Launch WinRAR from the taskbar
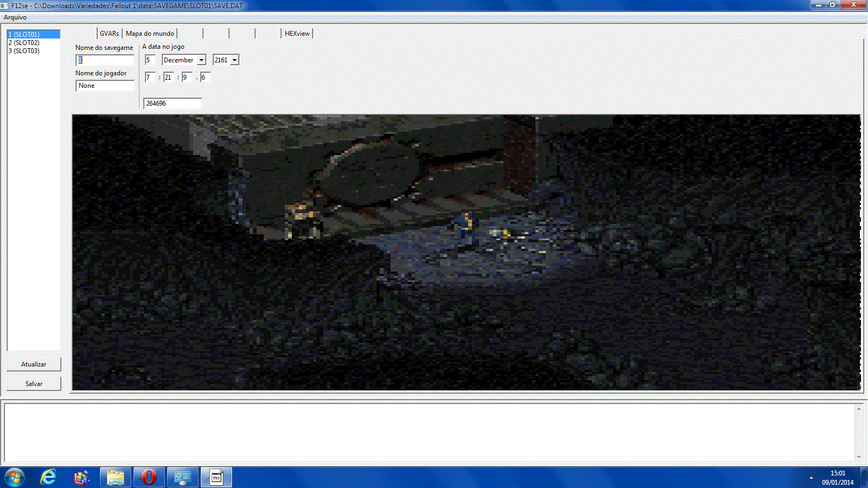868x488 pixels. pyautogui.click(x=81, y=477)
